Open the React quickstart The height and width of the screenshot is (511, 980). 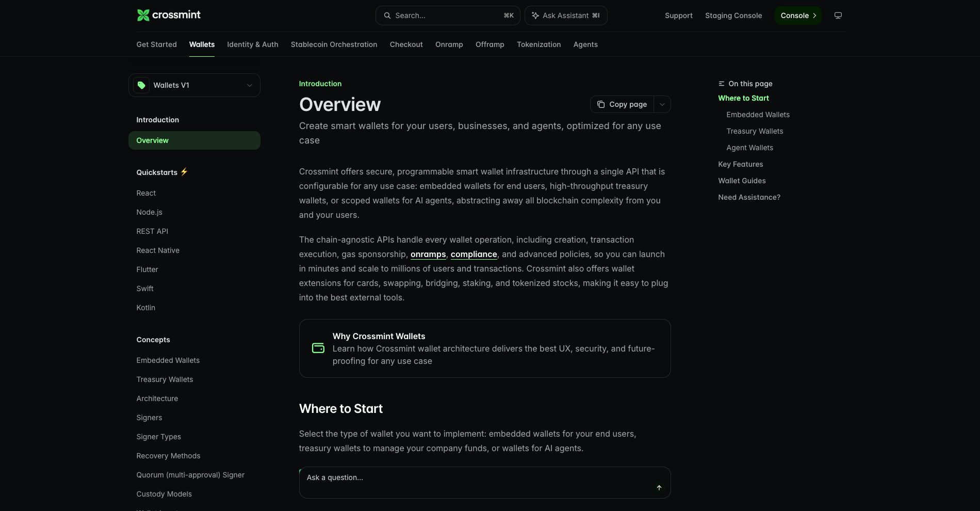point(146,193)
